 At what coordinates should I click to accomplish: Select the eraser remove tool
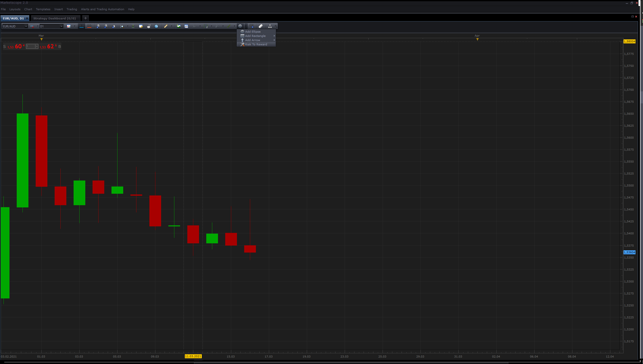pyautogui.click(x=261, y=26)
